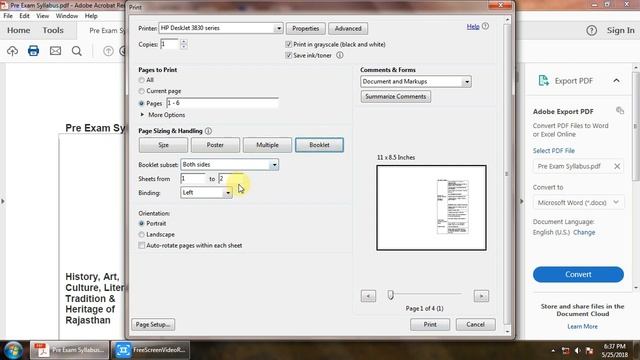Image resolution: width=640 pixels, height=360 pixels.
Task: Open the Window menu
Action: (67, 16)
